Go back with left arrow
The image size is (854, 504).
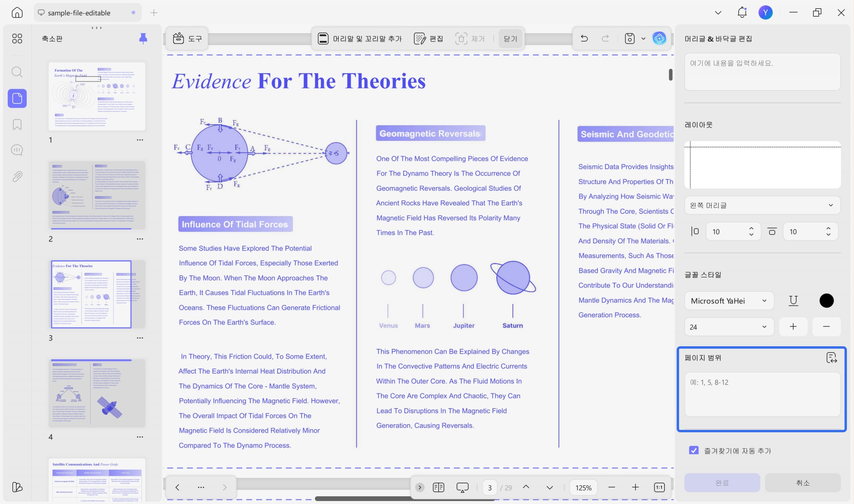[x=177, y=487]
